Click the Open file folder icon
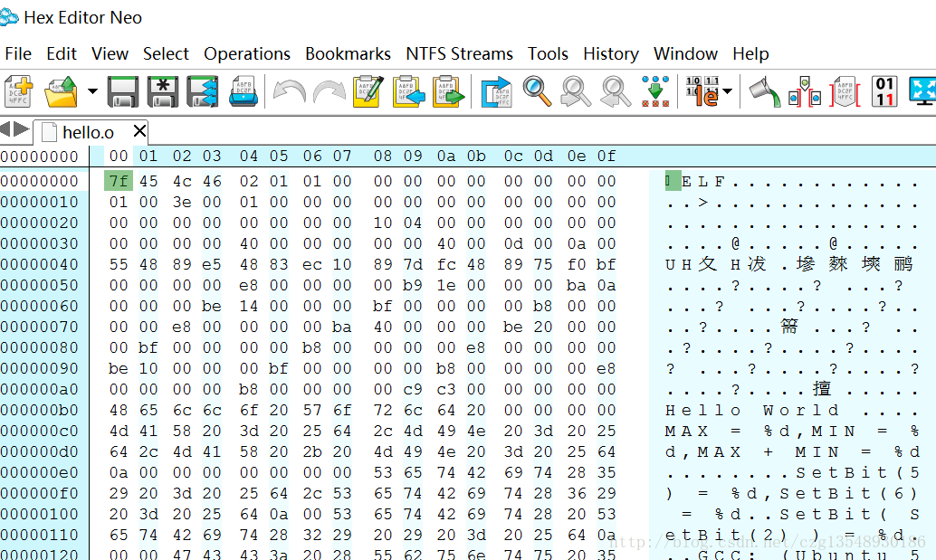The height and width of the screenshot is (560, 936). click(x=61, y=92)
